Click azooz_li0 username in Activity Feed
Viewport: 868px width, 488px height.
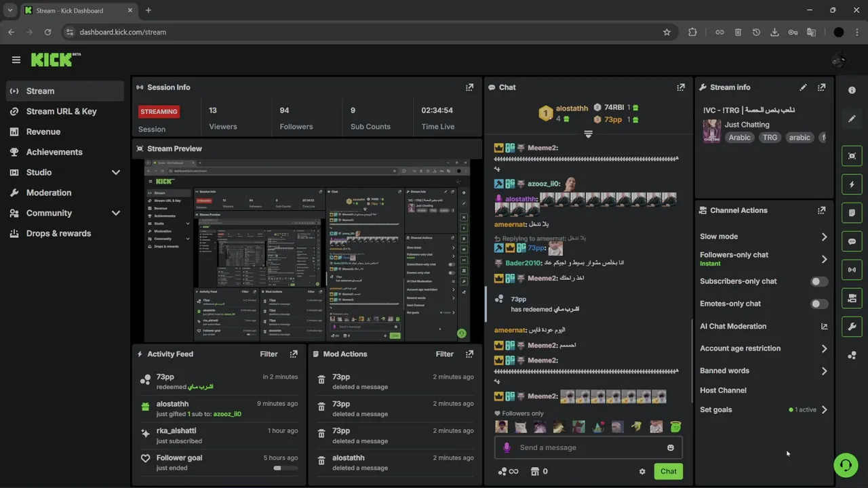point(227,414)
